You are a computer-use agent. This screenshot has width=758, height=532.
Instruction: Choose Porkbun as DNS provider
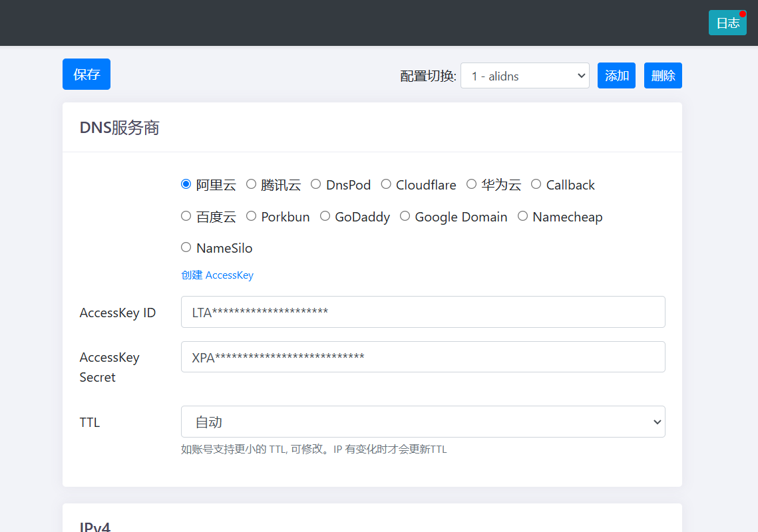click(252, 216)
